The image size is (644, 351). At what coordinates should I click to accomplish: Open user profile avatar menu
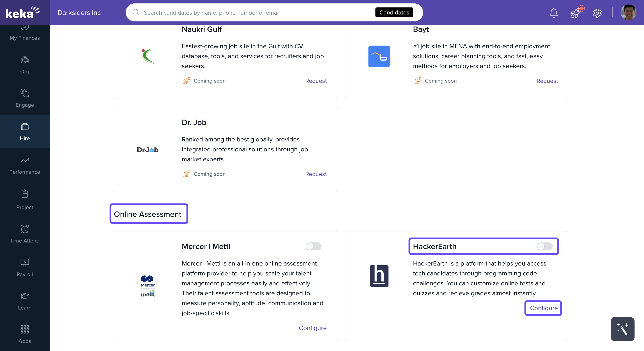tap(628, 12)
